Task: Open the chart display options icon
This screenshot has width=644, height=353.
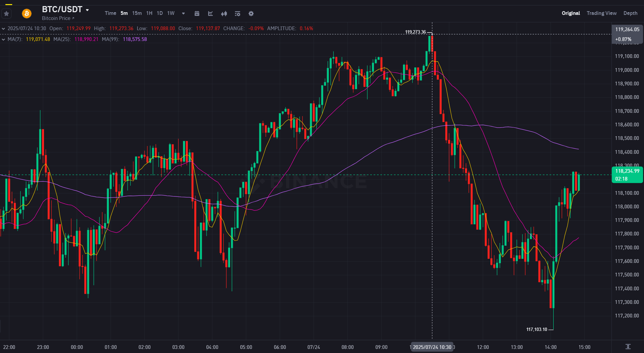Action: point(238,14)
